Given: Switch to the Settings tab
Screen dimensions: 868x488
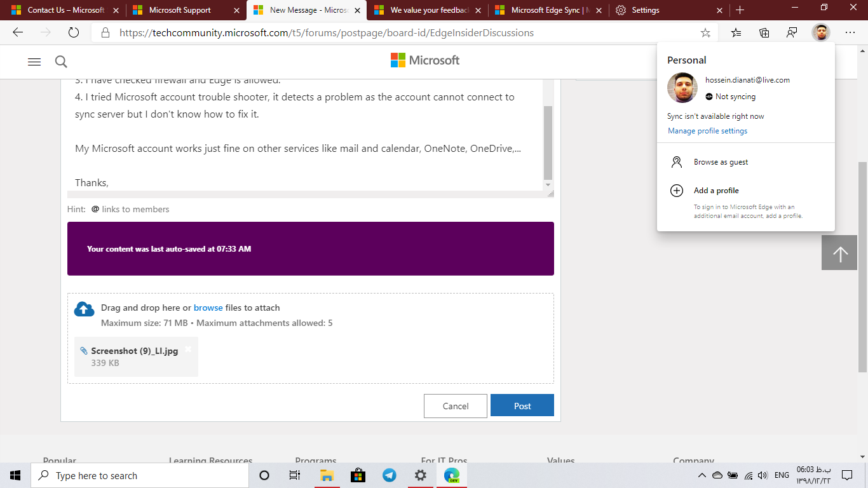Looking at the screenshot, I should (669, 10).
